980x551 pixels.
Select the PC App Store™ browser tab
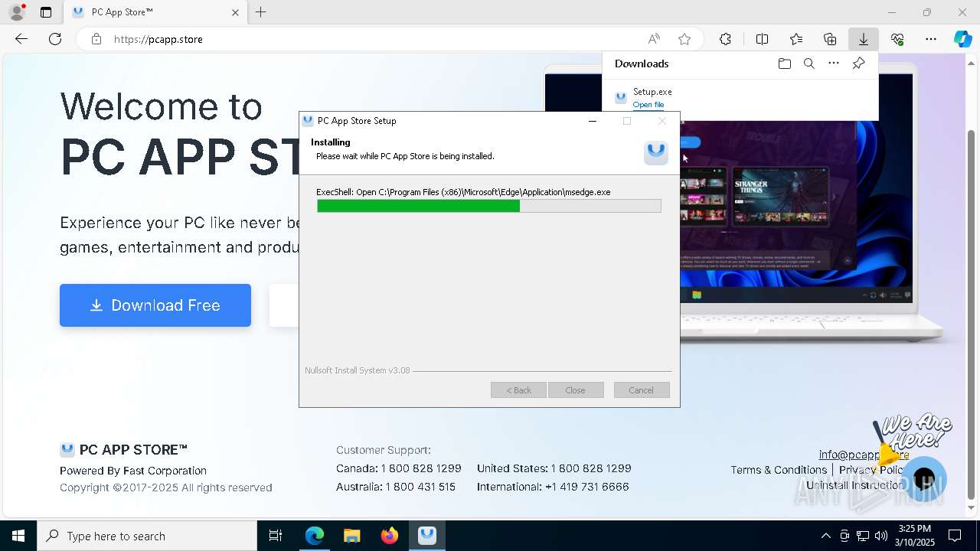pyautogui.click(x=155, y=12)
